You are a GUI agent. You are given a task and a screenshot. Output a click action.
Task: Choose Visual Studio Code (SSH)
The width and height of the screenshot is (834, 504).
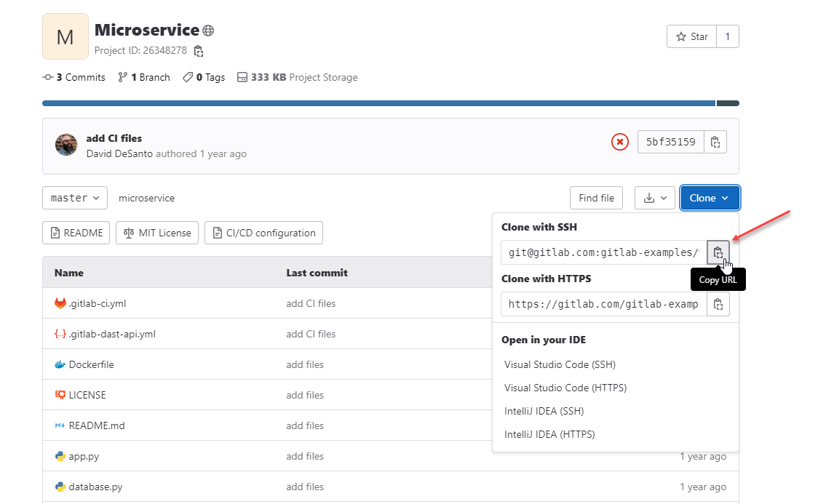tap(560, 364)
